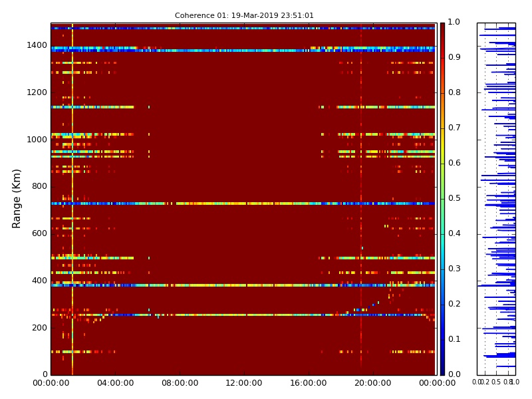The height and width of the screenshot is (399, 532).
Task: Click the 1000 range tick label
Action: (37, 140)
